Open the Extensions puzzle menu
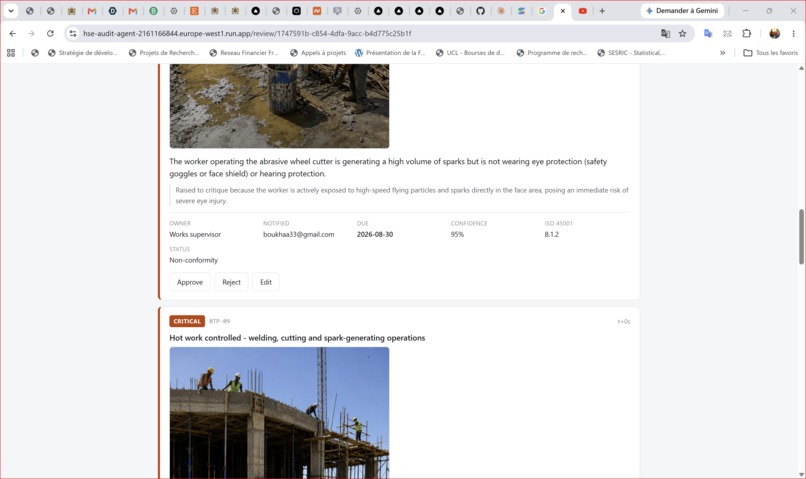This screenshot has height=479, width=806. [x=746, y=33]
